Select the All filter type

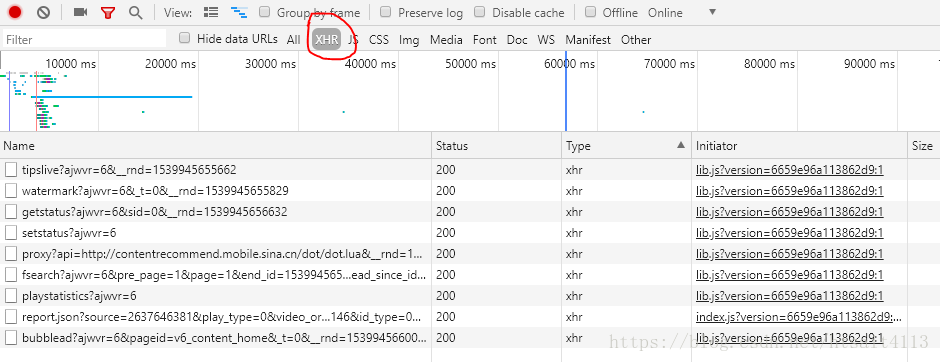click(x=293, y=40)
